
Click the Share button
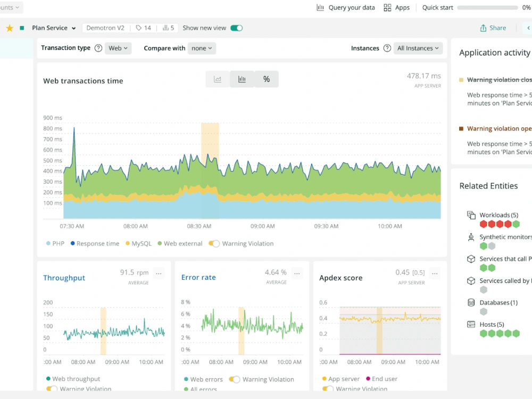pyautogui.click(x=493, y=28)
